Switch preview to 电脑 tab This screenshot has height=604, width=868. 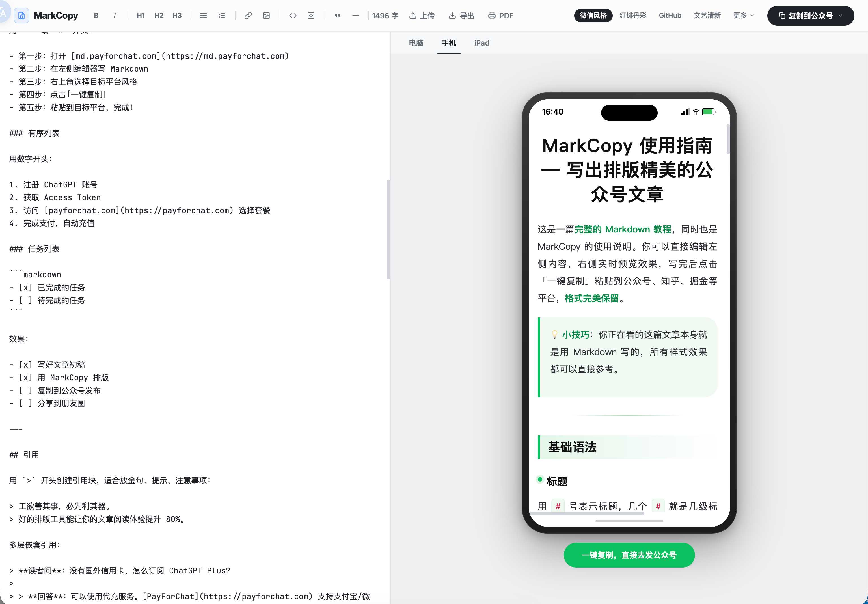416,43
